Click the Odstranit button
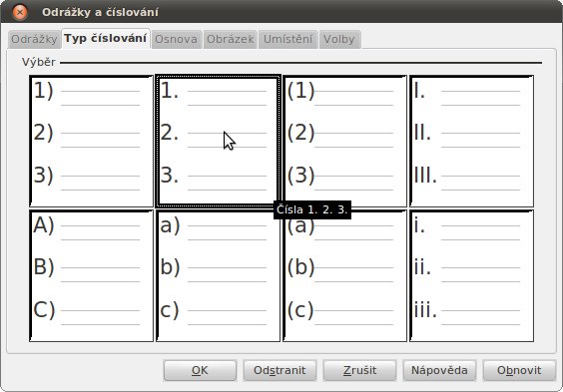The height and width of the screenshot is (392, 563). pos(280,370)
